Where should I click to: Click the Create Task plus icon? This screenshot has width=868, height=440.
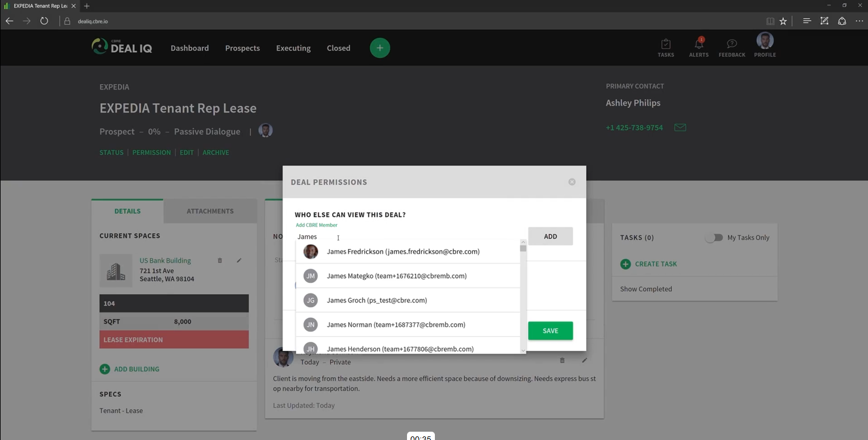pyautogui.click(x=625, y=264)
